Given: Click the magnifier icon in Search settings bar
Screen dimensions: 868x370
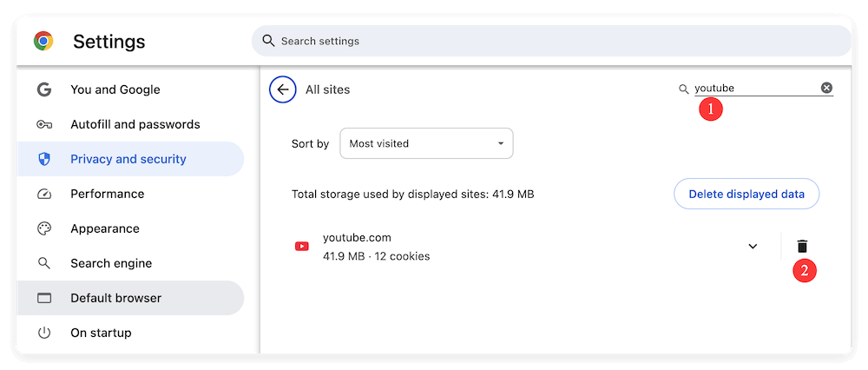Looking at the screenshot, I should coord(268,41).
